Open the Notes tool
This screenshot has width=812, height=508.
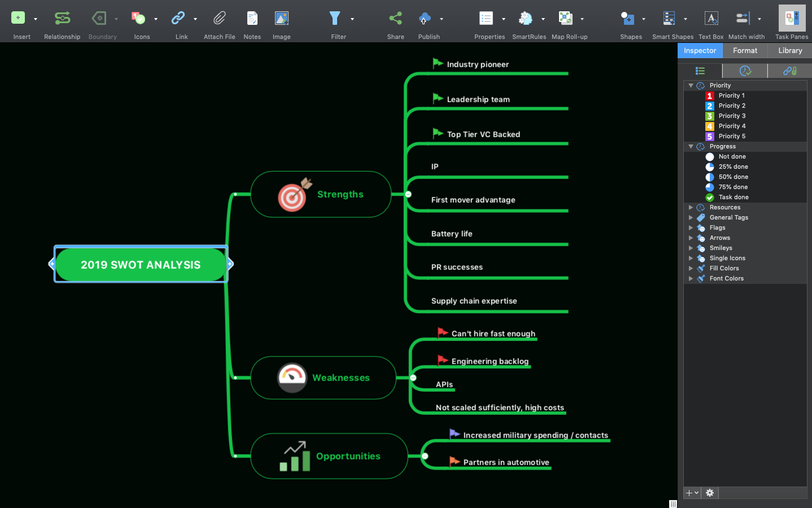point(252,17)
